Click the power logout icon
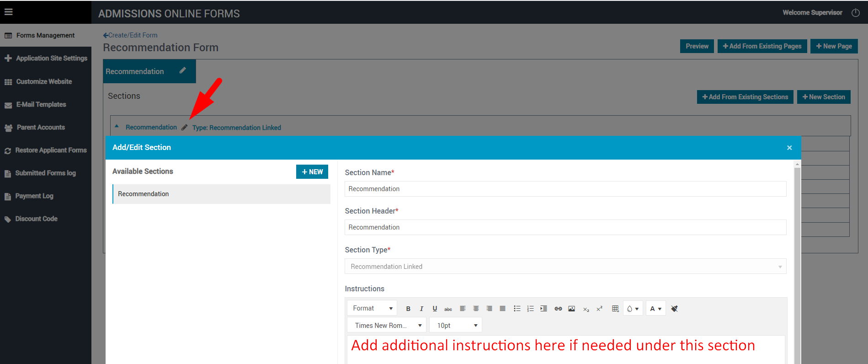The image size is (868, 364). click(856, 13)
